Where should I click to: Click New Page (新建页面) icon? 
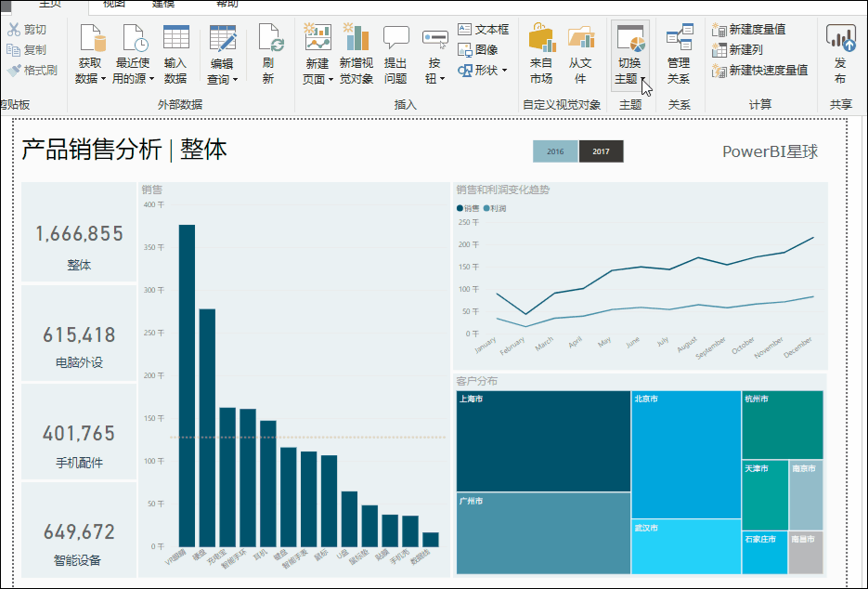coord(317,37)
